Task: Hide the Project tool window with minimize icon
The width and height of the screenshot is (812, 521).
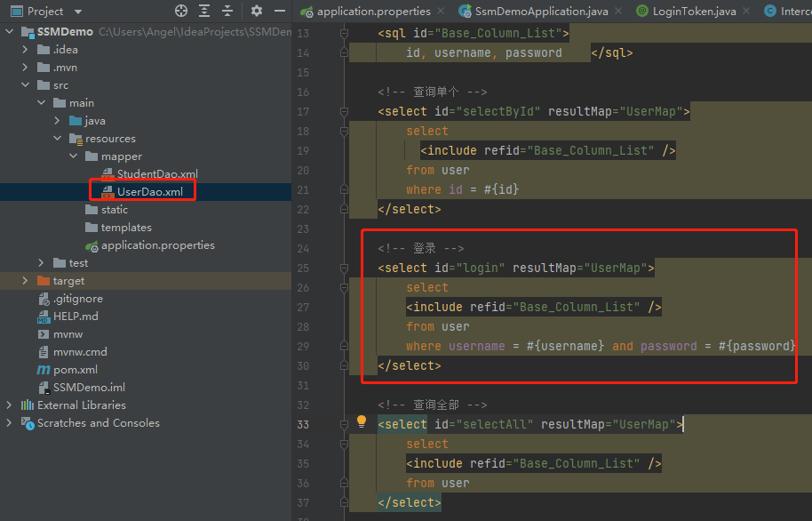Action: pyautogui.click(x=278, y=11)
